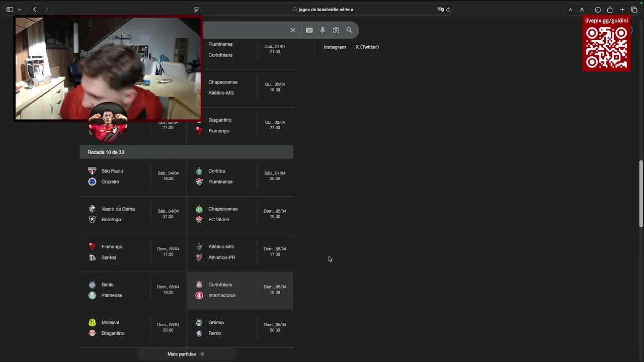Search by image with Google Lens

pos(336,30)
